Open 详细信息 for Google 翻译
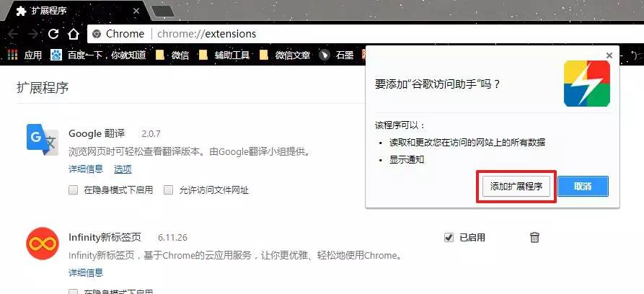This screenshot has width=644, height=294. [x=86, y=169]
